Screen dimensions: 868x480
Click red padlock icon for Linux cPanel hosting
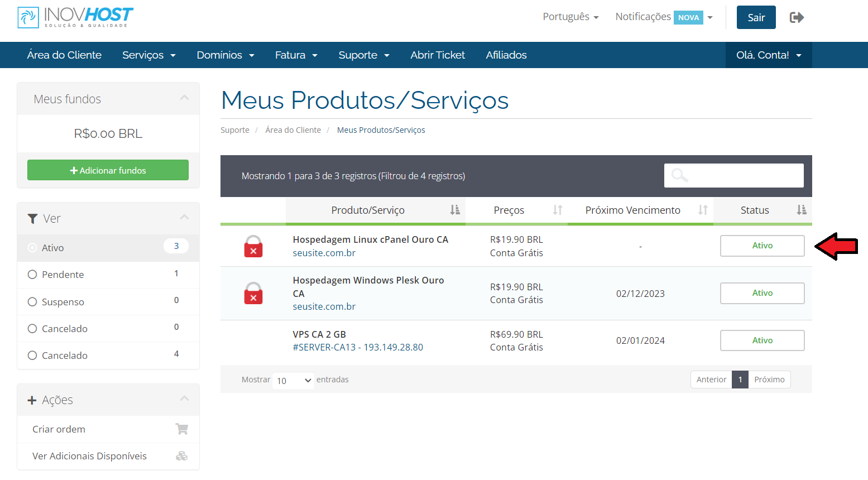[x=253, y=246]
